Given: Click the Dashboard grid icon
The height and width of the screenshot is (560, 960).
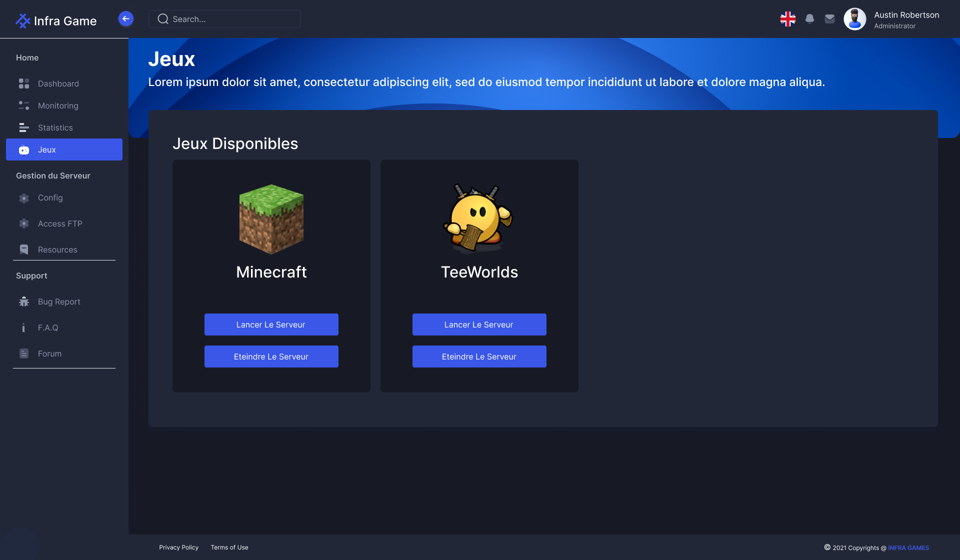Looking at the screenshot, I should click(x=24, y=83).
